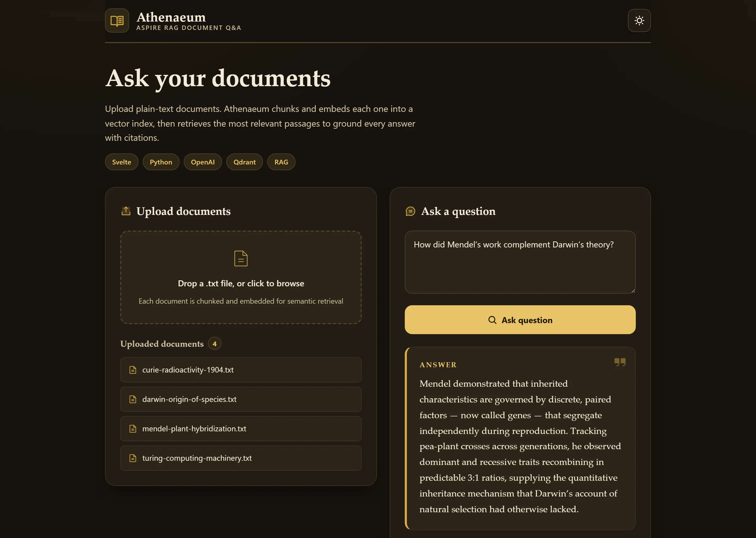Click the Ask question button

coord(520,320)
